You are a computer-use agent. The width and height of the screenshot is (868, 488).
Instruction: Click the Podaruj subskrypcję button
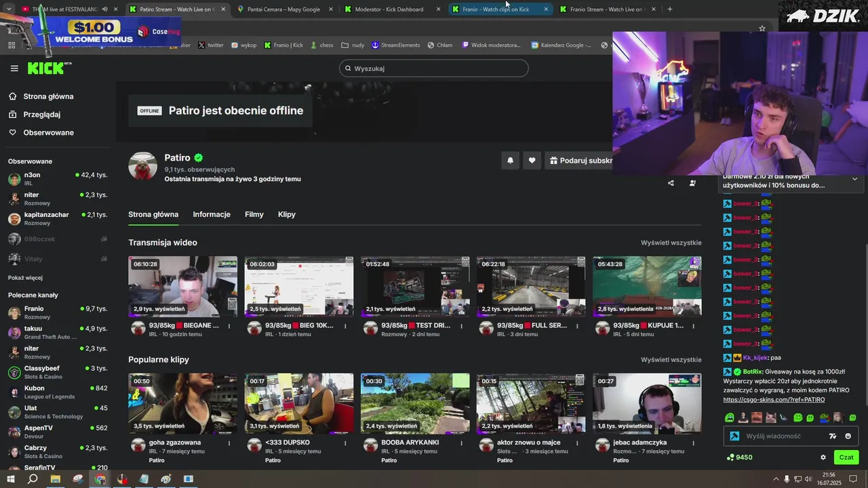point(578,161)
